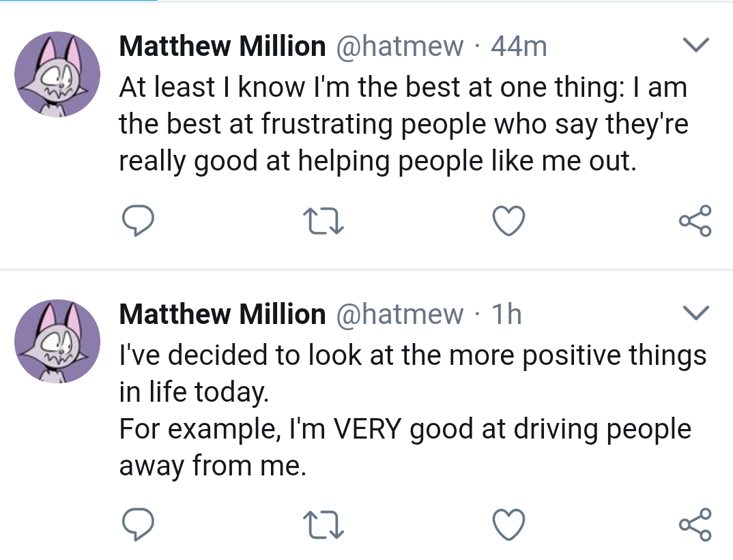Screen dimensions: 733x560
Task: Expand the options chevron on the 1h tweet
Action: [x=696, y=314]
